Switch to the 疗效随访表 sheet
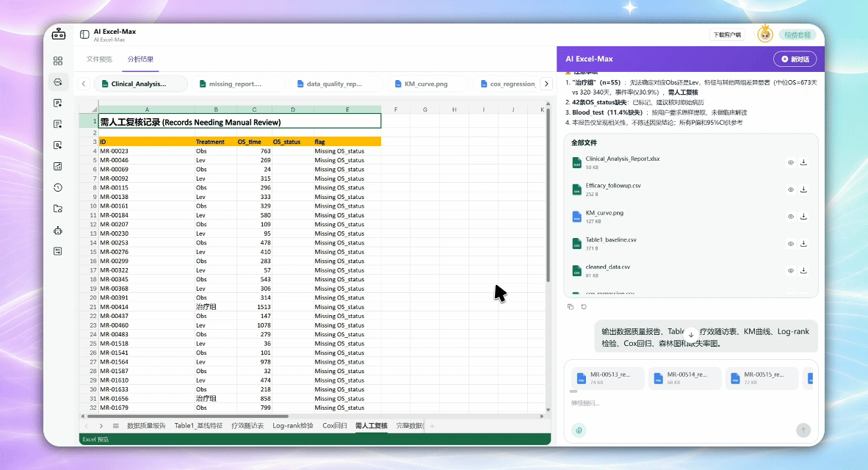 (247, 426)
